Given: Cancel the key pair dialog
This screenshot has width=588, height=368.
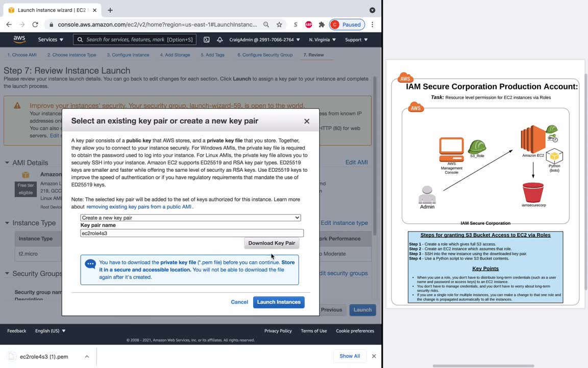Looking at the screenshot, I should (x=239, y=302).
